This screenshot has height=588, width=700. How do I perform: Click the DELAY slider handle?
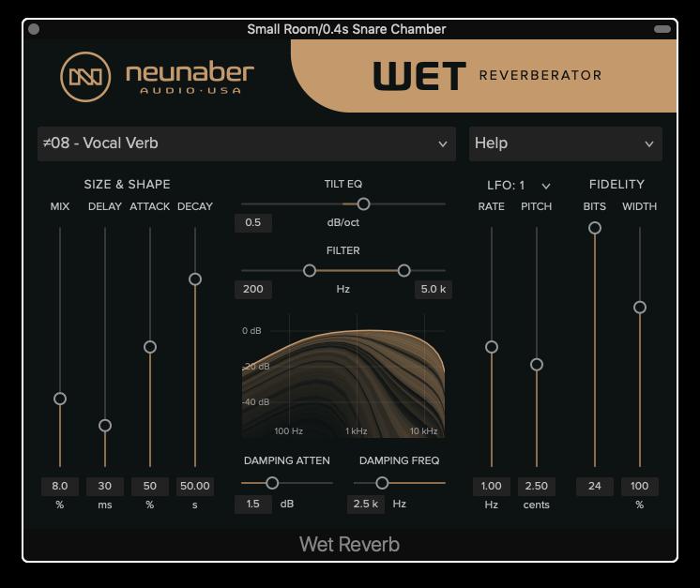pos(105,425)
